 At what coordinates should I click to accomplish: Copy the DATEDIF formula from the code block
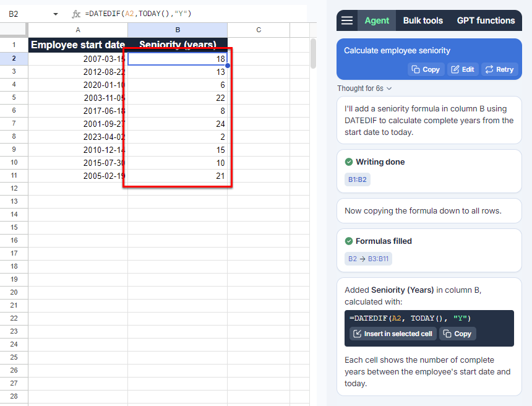point(458,334)
